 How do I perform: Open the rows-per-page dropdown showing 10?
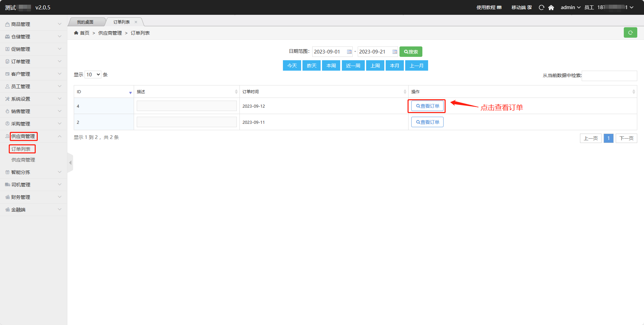coord(93,75)
